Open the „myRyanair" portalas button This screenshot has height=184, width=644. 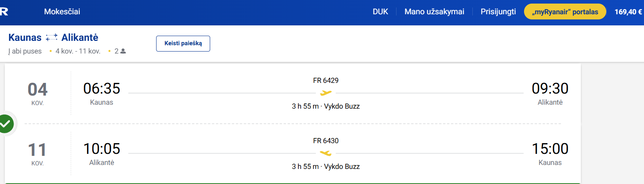point(565,12)
